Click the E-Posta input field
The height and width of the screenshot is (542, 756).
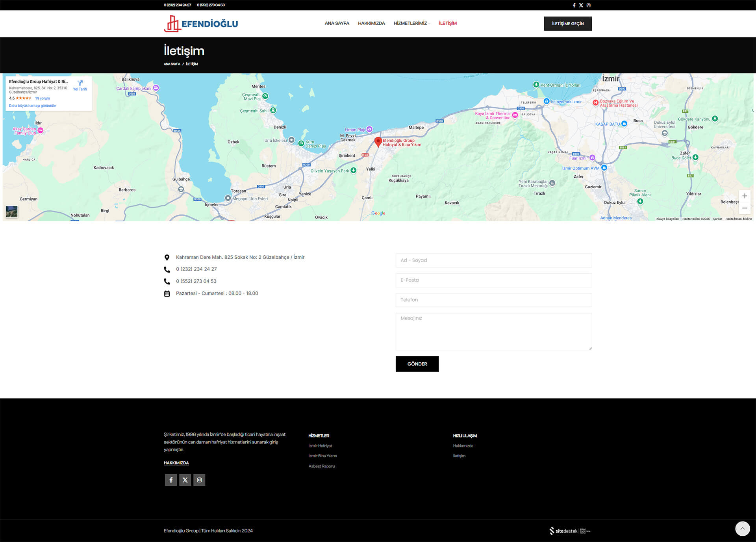[493, 280]
